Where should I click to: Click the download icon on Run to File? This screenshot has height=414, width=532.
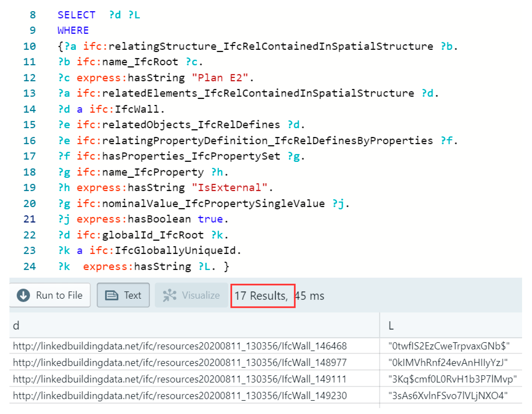pyautogui.click(x=23, y=295)
